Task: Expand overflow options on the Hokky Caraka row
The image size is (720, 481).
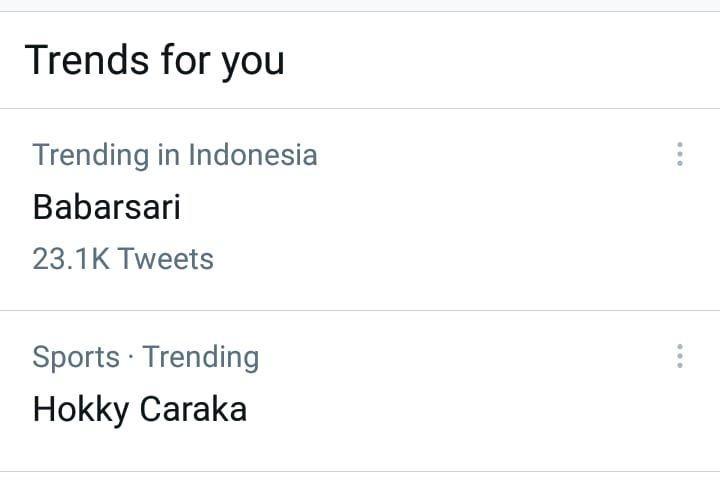Action: click(x=680, y=356)
